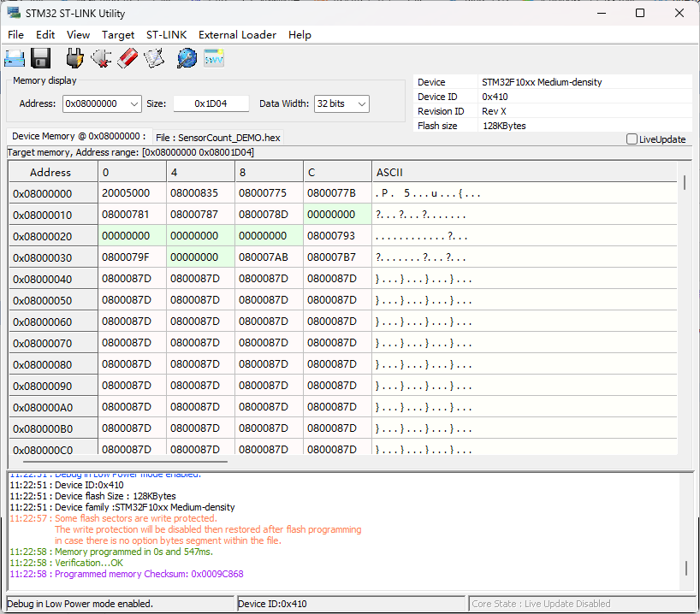Viewport: 700px width, 614px height.
Task: Select memory cell 080007B7
Action: (337, 257)
